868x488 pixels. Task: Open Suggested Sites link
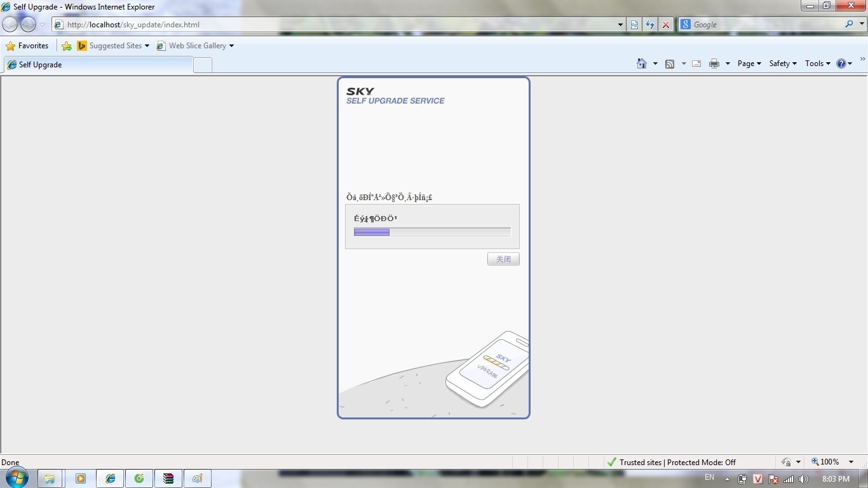113,46
